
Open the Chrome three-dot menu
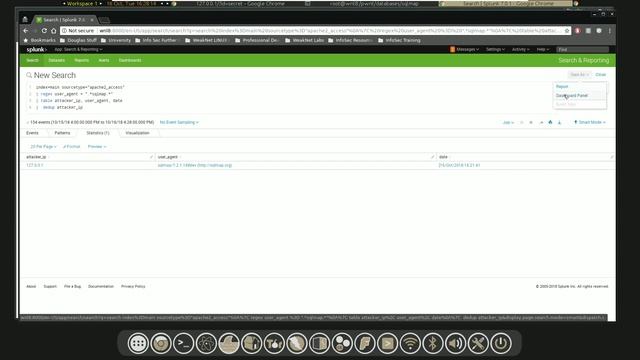point(610,31)
